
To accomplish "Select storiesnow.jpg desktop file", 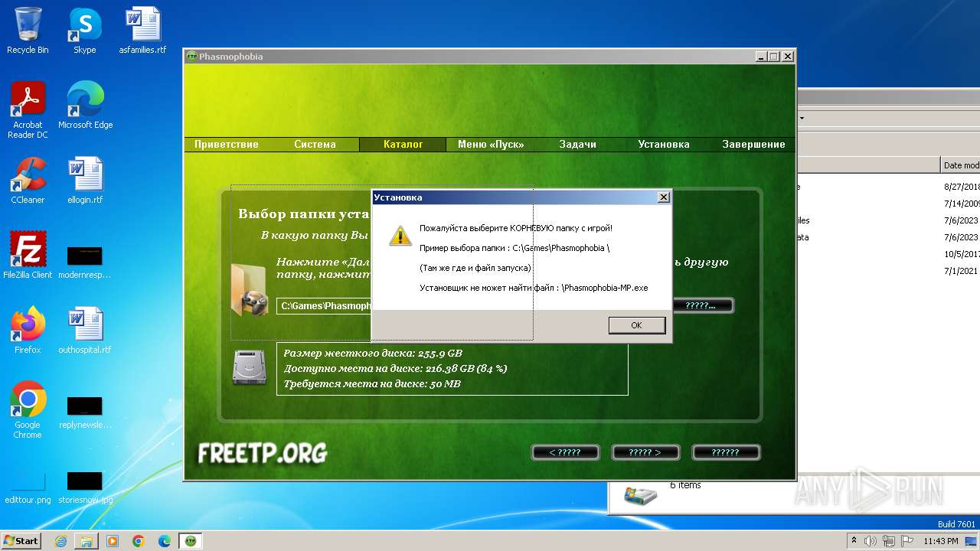I will 85,488.
